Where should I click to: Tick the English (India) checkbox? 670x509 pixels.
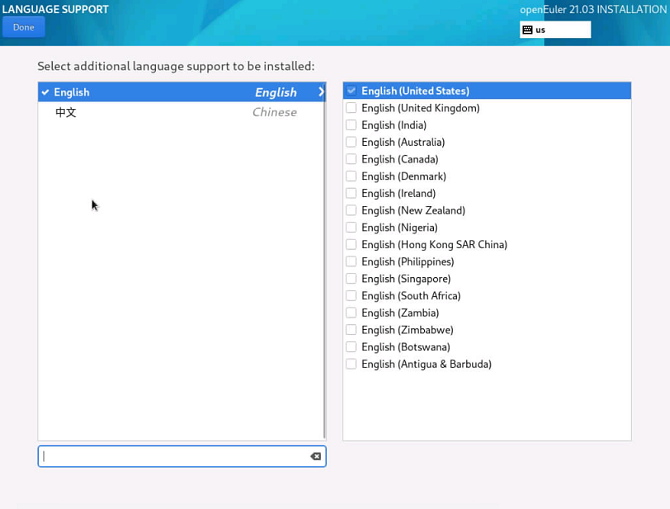pyautogui.click(x=351, y=125)
